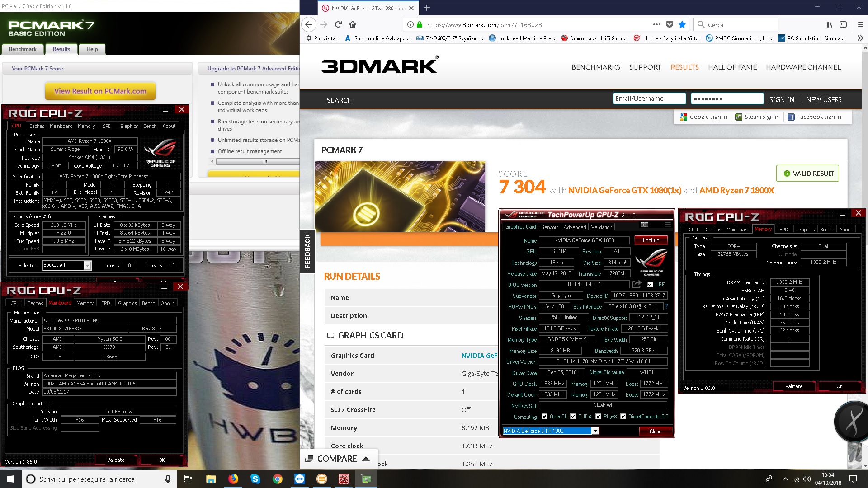Open Skype from the taskbar
Viewport: 868px width, 488px height.
255,479
